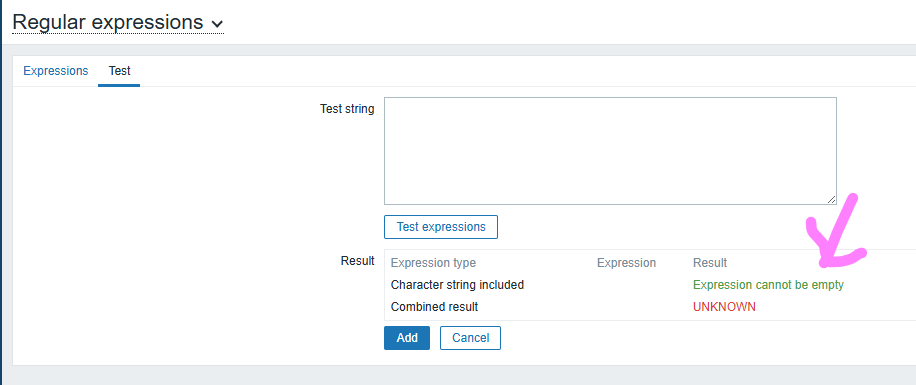The height and width of the screenshot is (385, 916).
Task: Click the 'Test string' field label
Action: 347,109
